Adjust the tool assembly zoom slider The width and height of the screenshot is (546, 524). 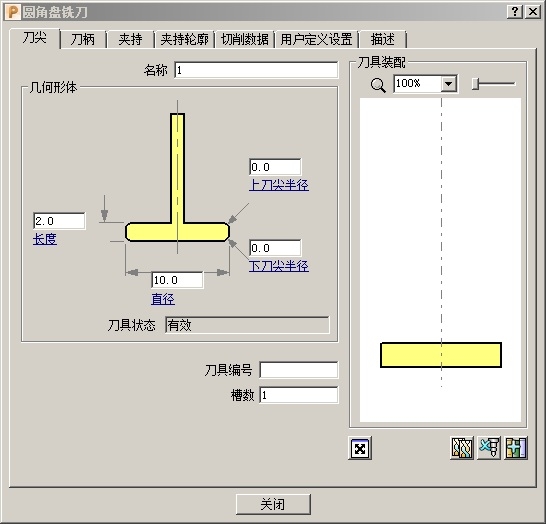pyautogui.click(x=476, y=84)
